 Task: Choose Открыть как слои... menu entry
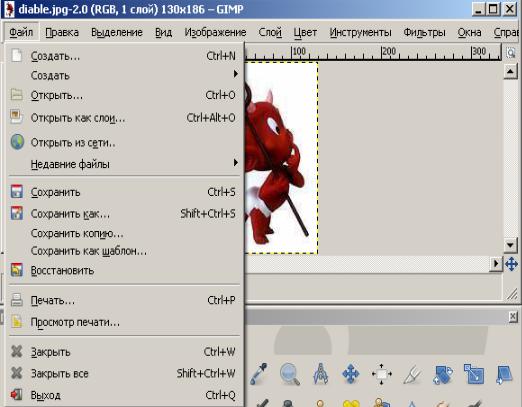[x=124, y=118]
